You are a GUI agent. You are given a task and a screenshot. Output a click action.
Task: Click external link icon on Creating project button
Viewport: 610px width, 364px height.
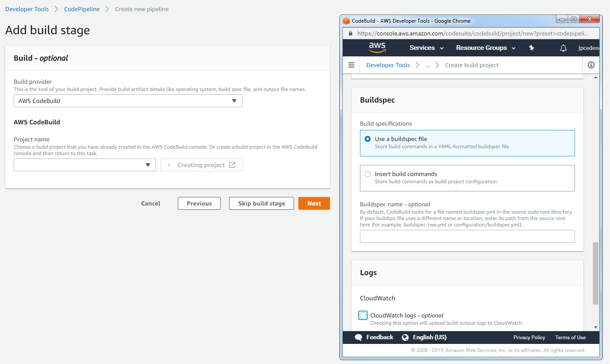232,165
